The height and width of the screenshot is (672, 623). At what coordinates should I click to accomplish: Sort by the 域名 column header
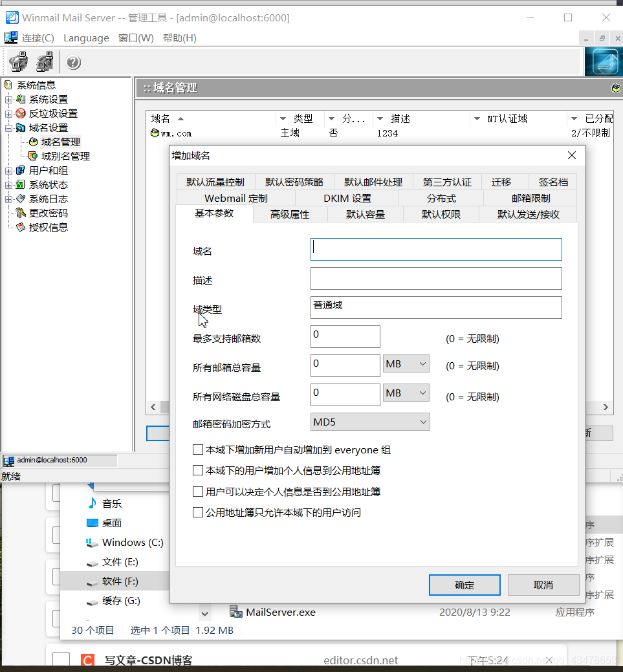[212, 118]
